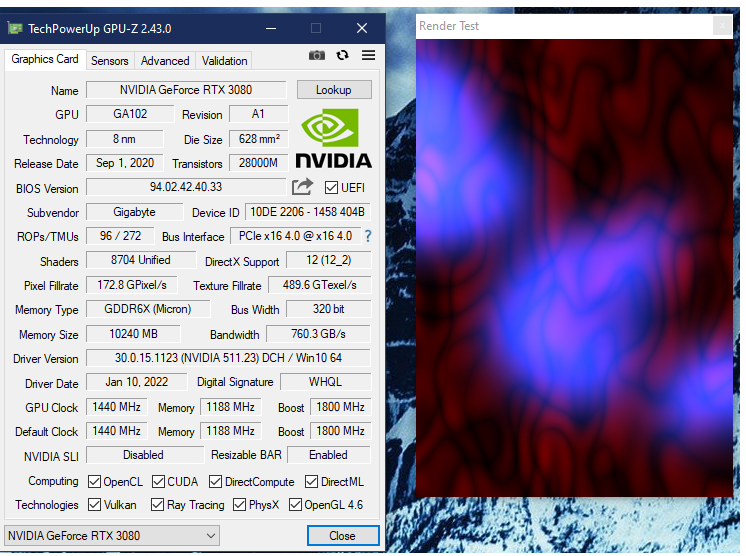Image resolution: width=746 pixels, height=556 pixels.
Task: Click the Default Clock Memory 1188 MHz value
Action: click(230, 431)
